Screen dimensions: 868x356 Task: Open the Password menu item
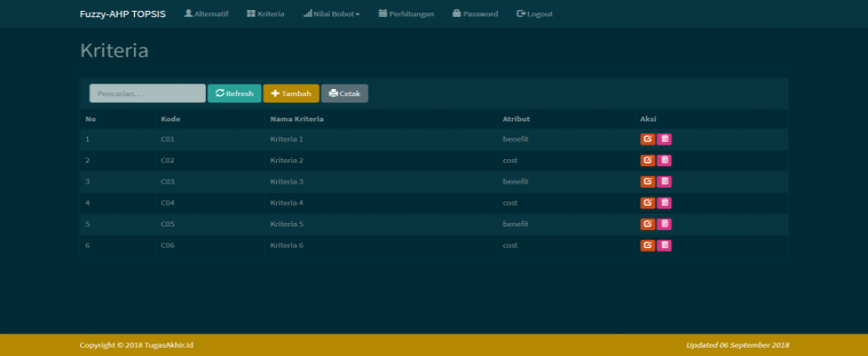point(475,13)
